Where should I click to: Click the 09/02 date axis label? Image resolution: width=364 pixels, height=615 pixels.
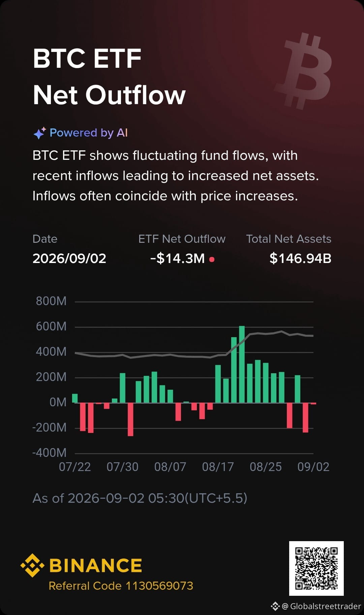click(313, 467)
